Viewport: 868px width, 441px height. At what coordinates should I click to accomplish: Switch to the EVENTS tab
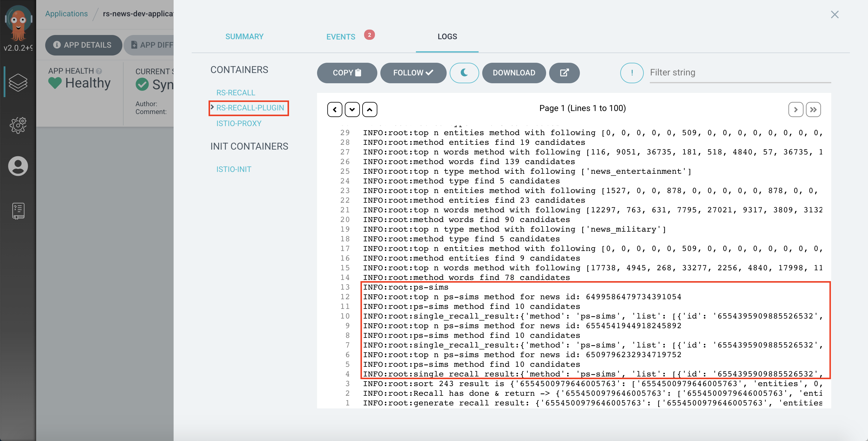click(x=341, y=37)
